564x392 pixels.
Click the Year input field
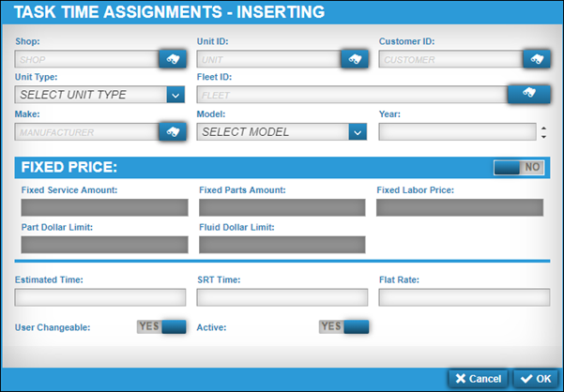457,131
